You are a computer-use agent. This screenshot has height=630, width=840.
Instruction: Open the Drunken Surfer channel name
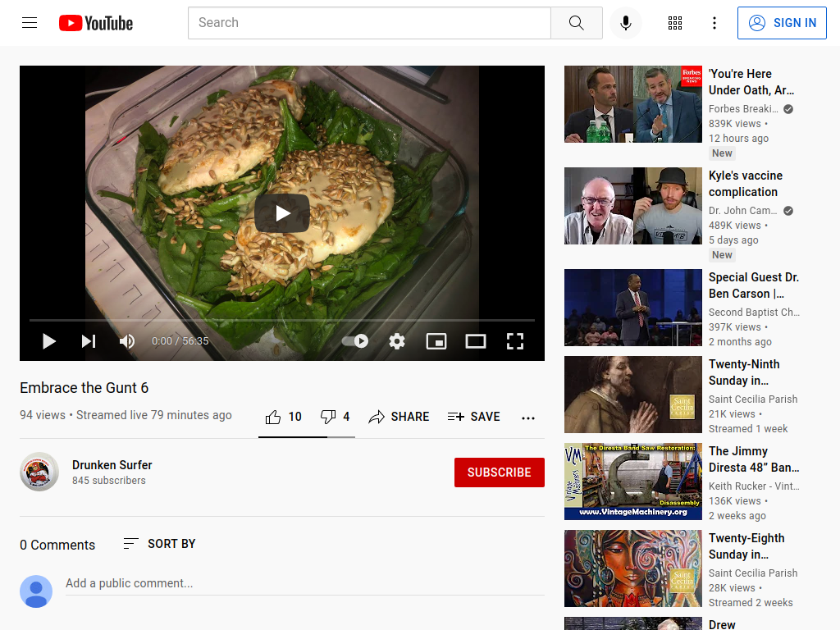coord(112,465)
